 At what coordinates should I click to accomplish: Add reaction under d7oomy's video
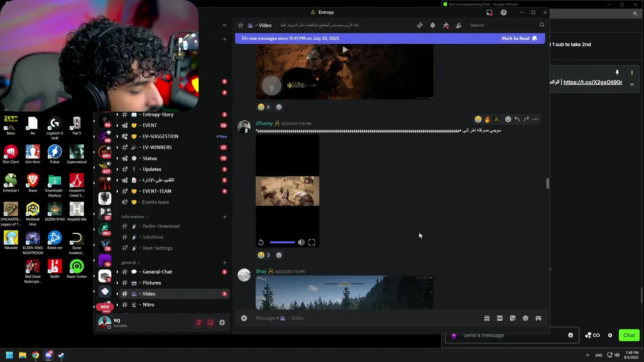pyautogui.click(x=279, y=255)
